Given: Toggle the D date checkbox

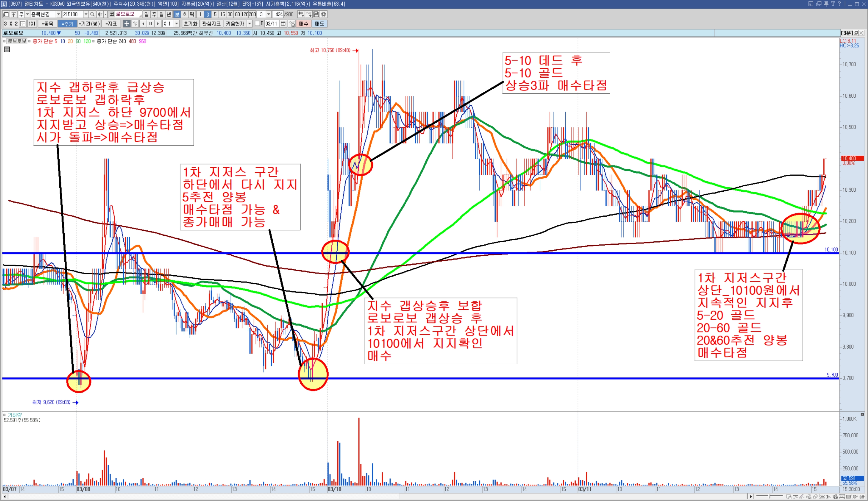Looking at the screenshot, I should 258,23.
